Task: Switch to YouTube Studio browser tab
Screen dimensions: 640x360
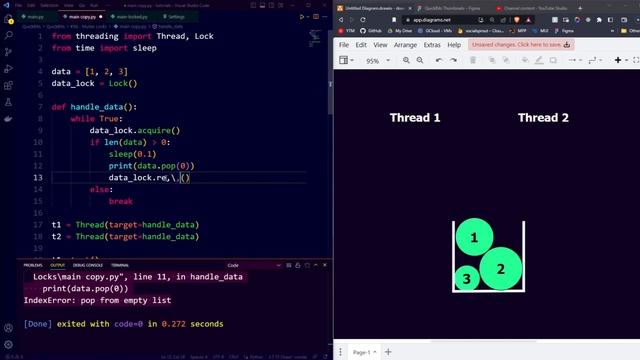Action: click(533, 8)
